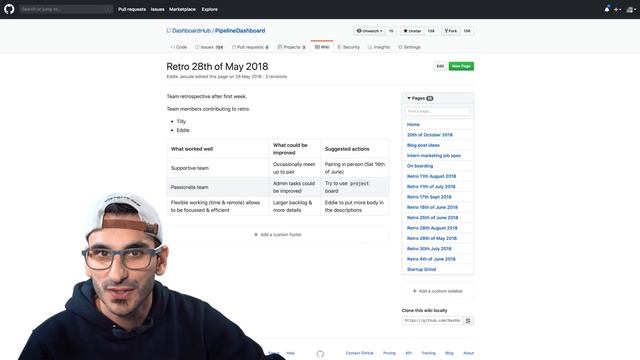The image size is (640, 360).
Task: Click the stargazers count next to Unstar
Action: pos(431,31)
